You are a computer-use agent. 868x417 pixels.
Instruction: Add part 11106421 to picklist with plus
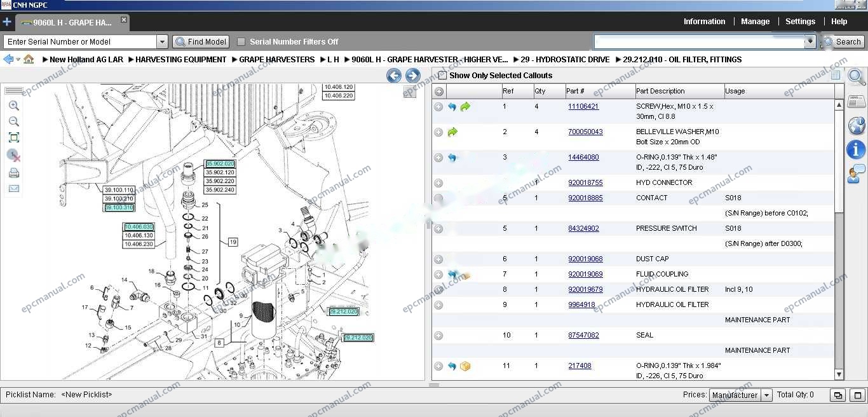tap(438, 107)
